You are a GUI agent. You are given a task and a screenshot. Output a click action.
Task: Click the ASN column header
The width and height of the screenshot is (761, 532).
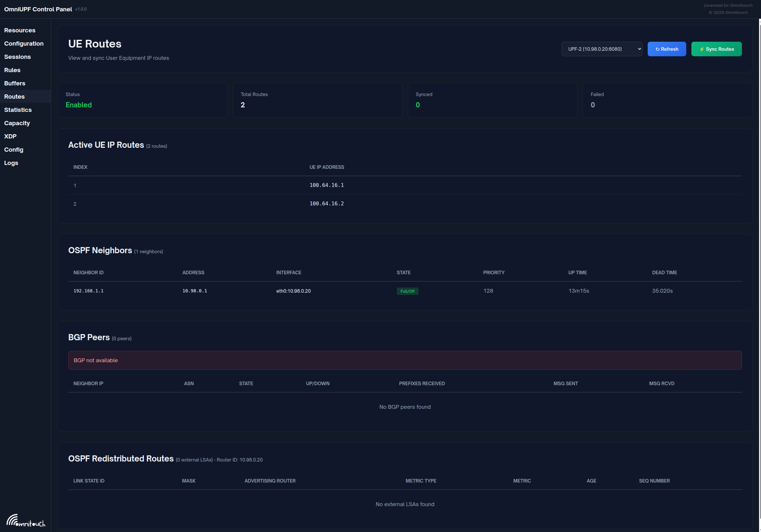point(189,383)
